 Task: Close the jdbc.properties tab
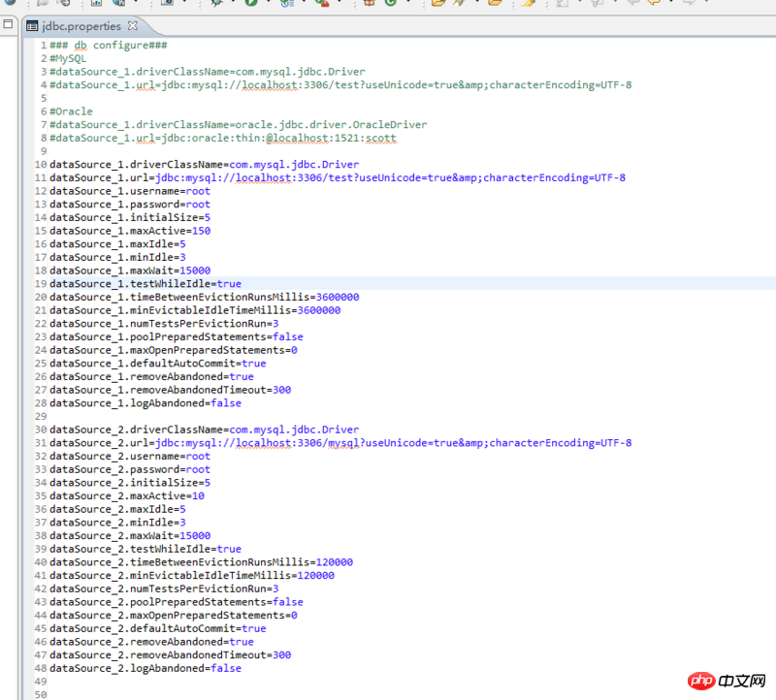coord(133,26)
